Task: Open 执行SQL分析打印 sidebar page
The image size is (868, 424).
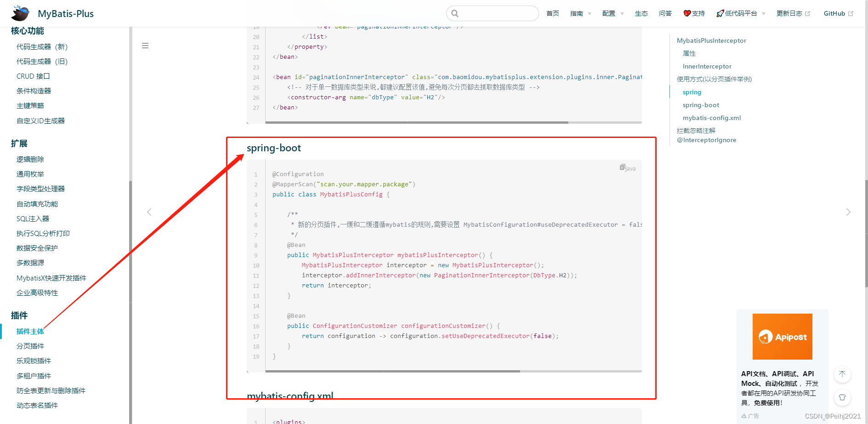Action: tap(43, 234)
